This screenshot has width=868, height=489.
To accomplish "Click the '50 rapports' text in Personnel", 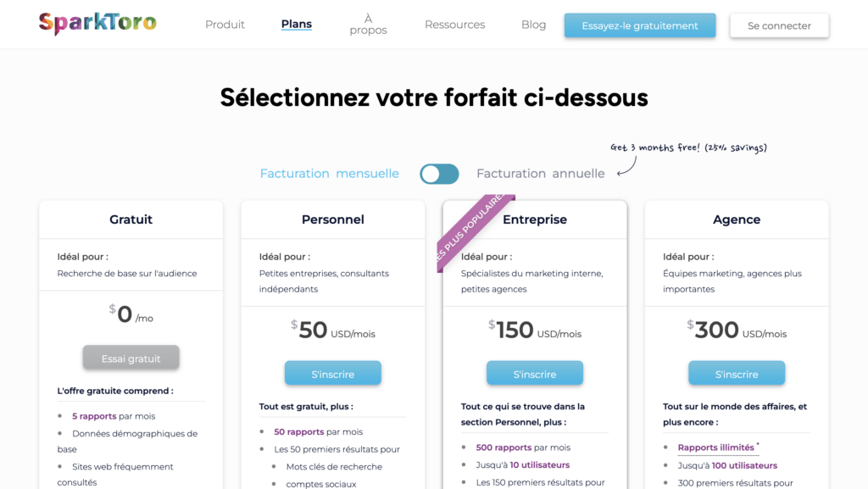I will [299, 431].
